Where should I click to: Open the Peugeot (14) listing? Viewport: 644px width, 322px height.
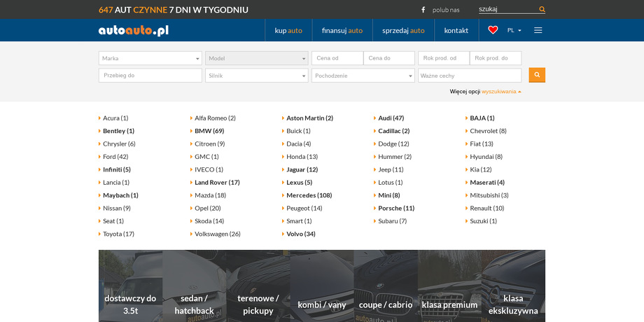pos(304,208)
